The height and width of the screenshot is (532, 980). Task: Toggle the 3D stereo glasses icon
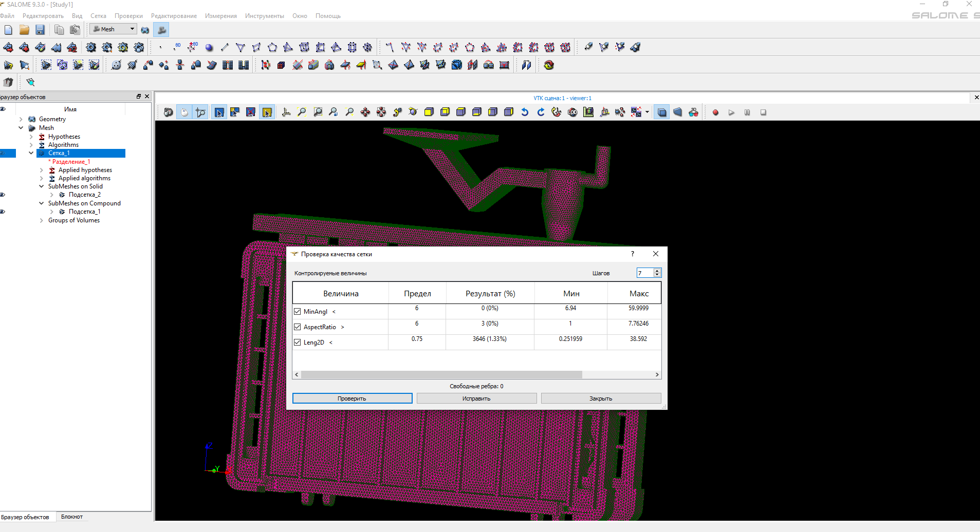[693, 112]
